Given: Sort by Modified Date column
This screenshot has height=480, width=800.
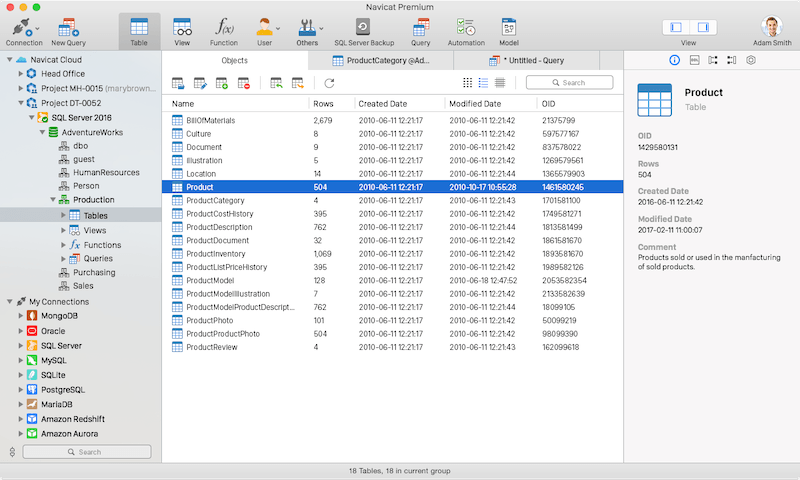Looking at the screenshot, I should pos(491,104).
